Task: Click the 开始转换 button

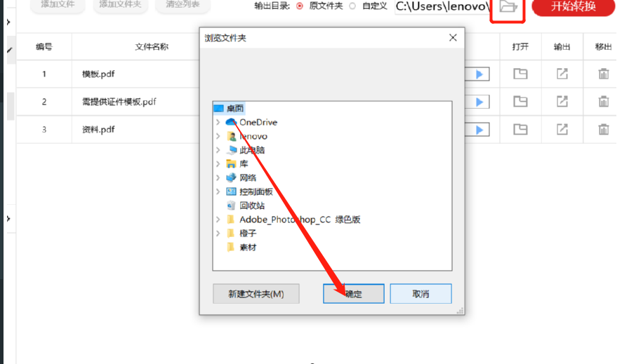Action: point(574,7)
